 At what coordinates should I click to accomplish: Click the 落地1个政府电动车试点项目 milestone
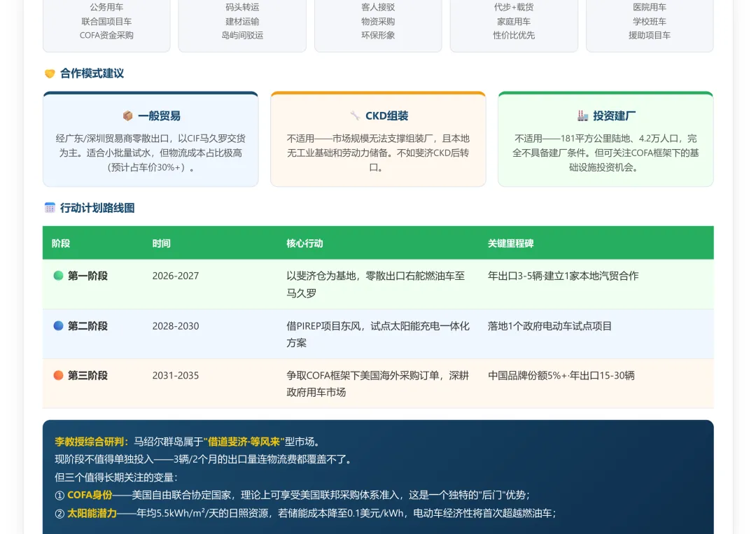[549, 326]
